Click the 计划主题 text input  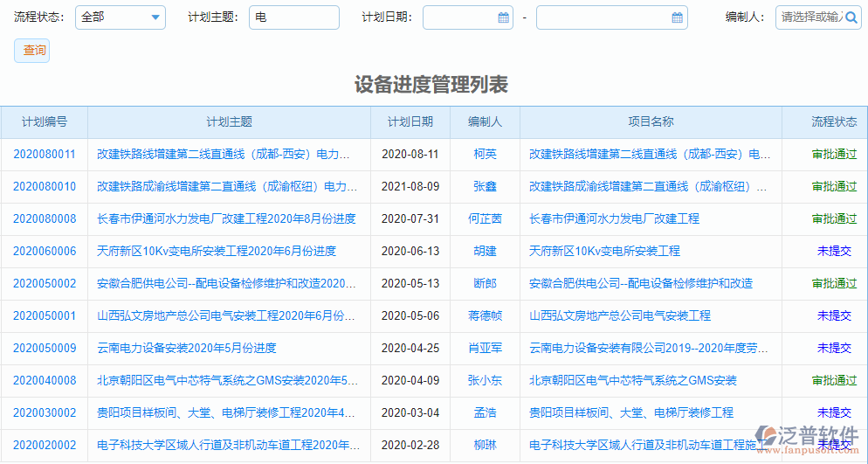click(293, 17)
